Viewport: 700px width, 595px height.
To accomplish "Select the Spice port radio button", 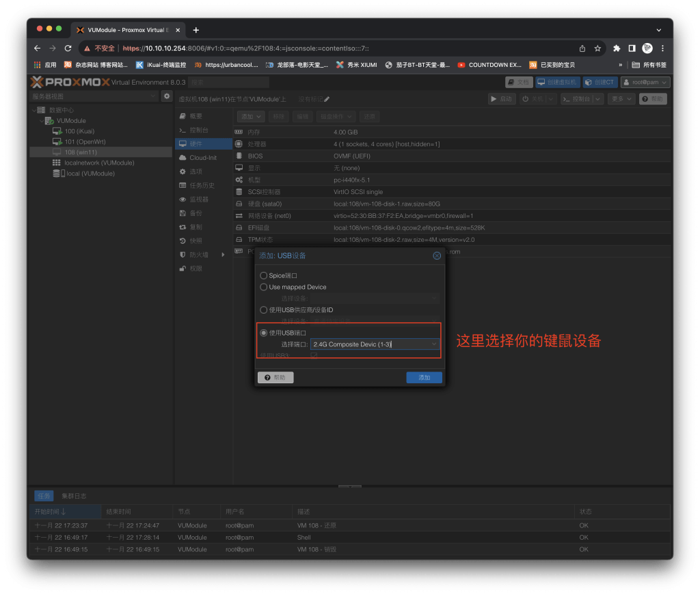I will (264, 275).
